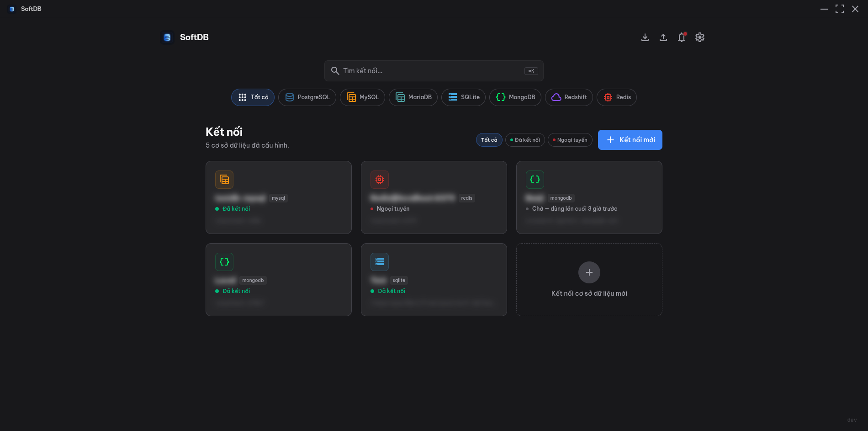This screenshot has width=868, height=431.
Task: Open the MySQL connection card with 'Đã kết nối' status
Action: click(x=279, y=197)
